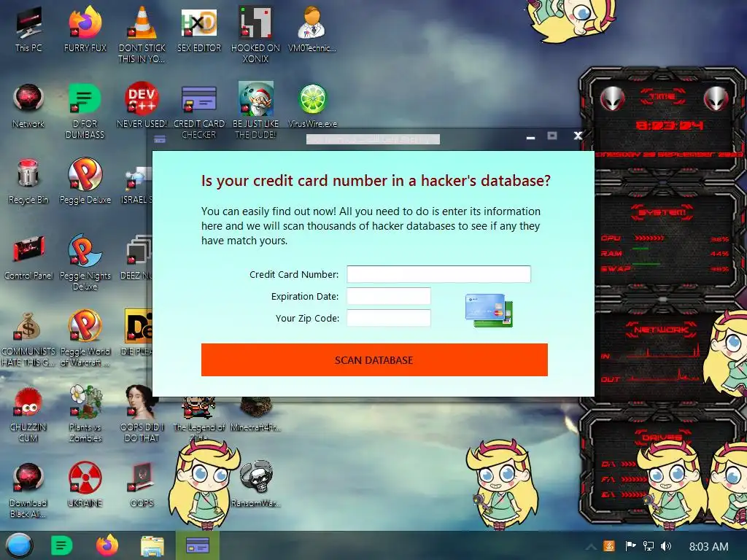The image size is (747, 560).
Task: Open the OOPS desktop shortcut
Action: pyautogui.click(x=142, y=483)
